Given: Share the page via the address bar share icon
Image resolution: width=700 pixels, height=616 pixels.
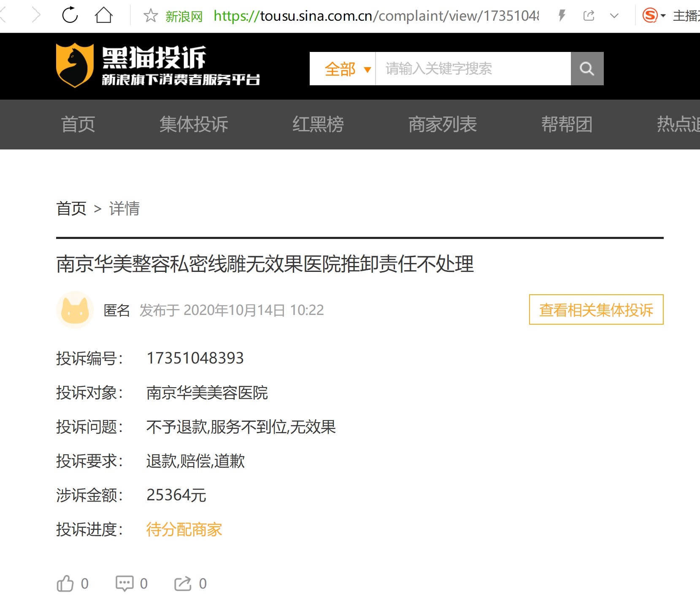Looking at the screenshot, I should [x=589, y=16].
